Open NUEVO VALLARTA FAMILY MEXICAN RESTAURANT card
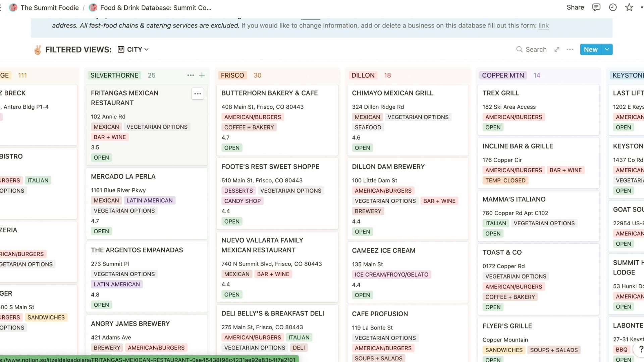The width and height of the screenshot is (644, 362). pos(277,267)
